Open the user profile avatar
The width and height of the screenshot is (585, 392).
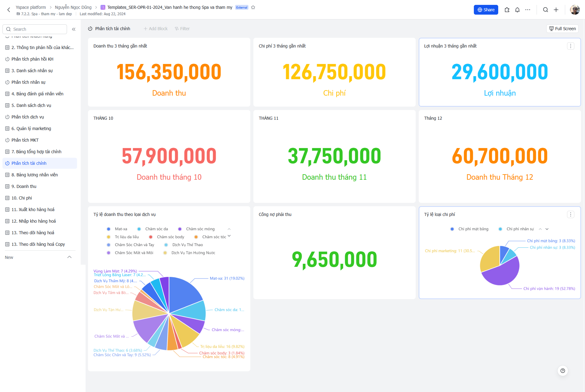click(x=575, y=10)
